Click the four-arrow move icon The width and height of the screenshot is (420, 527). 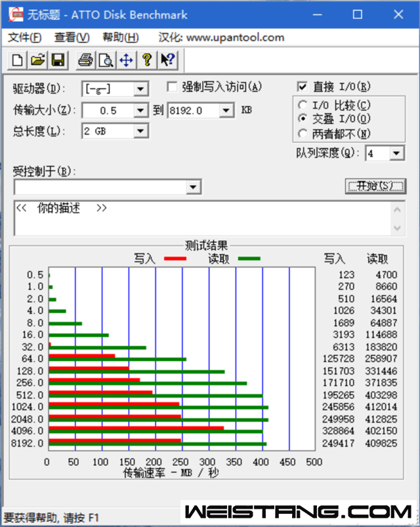(x=126, y=61)
